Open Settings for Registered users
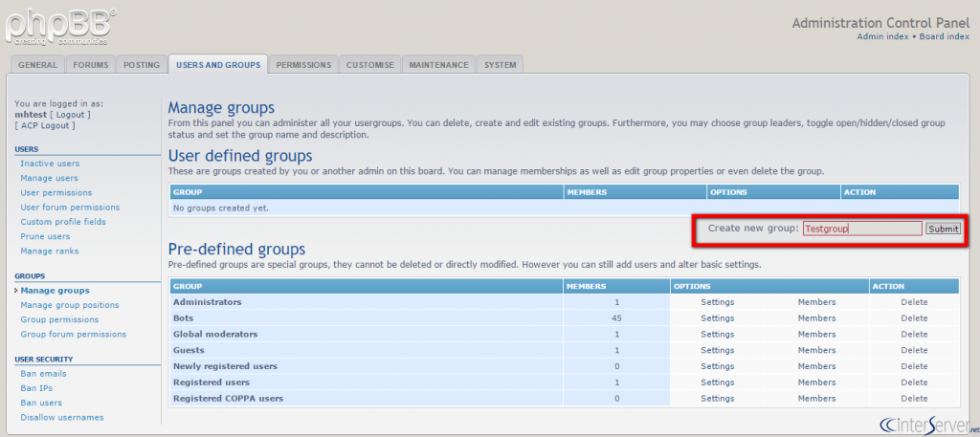 coord(717,382)
